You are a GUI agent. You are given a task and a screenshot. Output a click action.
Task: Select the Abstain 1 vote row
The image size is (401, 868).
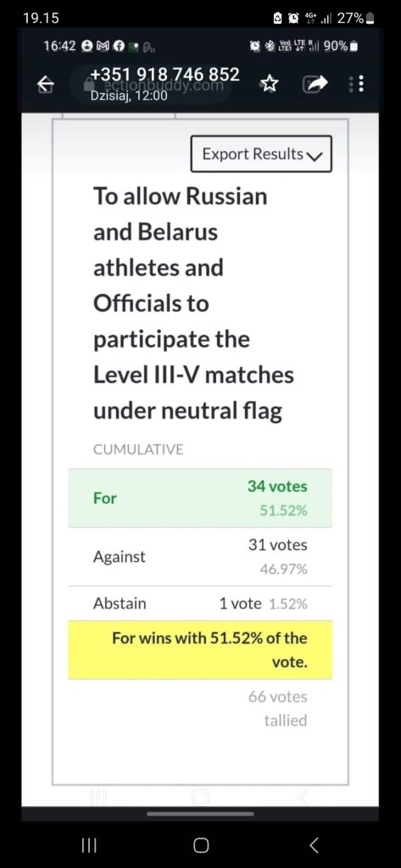[x=200, y=604]
